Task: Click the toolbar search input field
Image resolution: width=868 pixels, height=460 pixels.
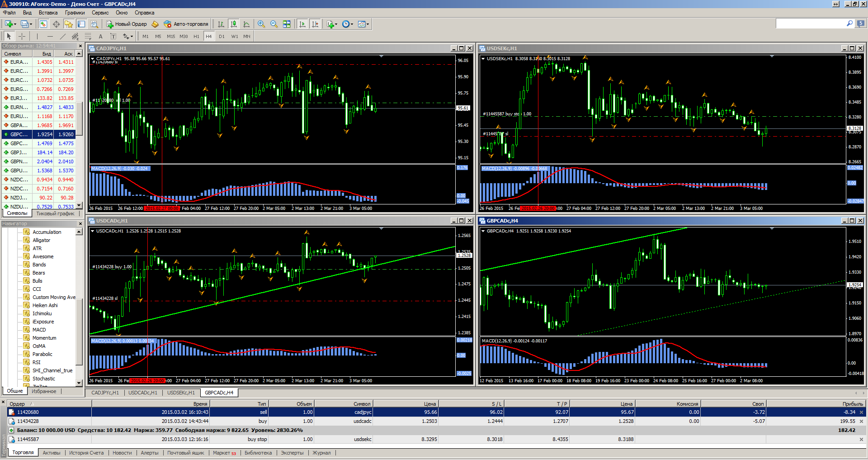Action: (x=811, y=24)
